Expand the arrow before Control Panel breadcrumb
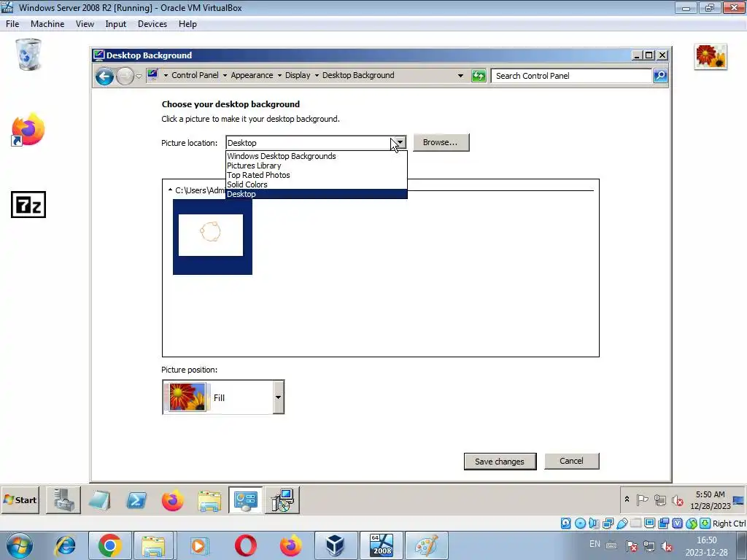Screen dimensions: 747x560 (166, 75)
